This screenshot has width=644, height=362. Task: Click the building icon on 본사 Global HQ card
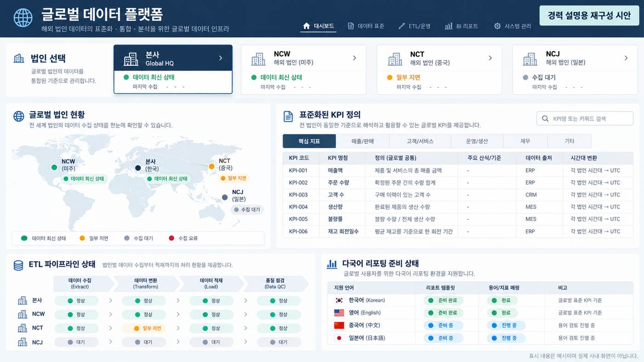[x=131, y=59]
